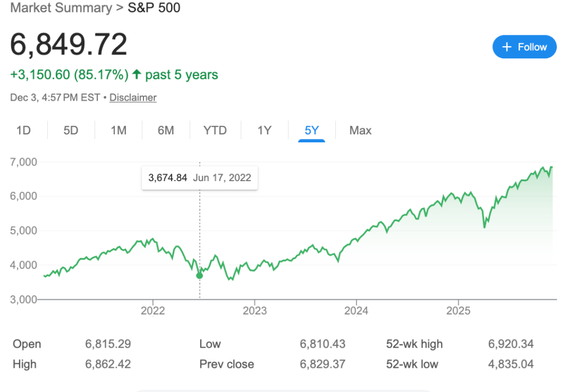Image resolution: width=576 pixels, height=392 pixels.
Task: Click the Prev close value 6,829.37
Action: coord(322,364)
